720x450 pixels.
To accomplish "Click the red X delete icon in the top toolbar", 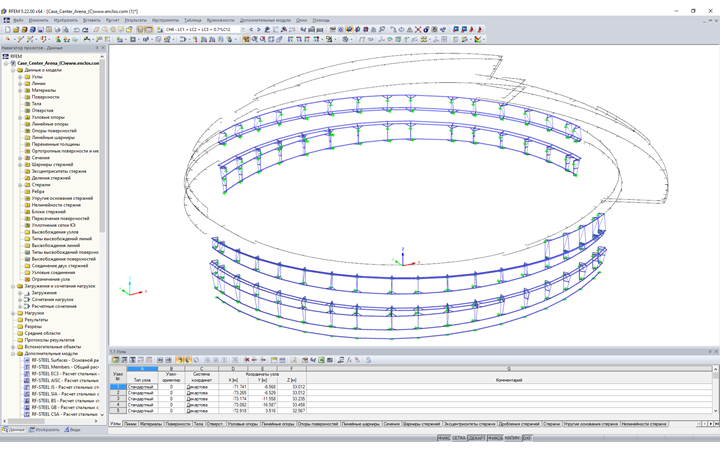I will 418,29.
